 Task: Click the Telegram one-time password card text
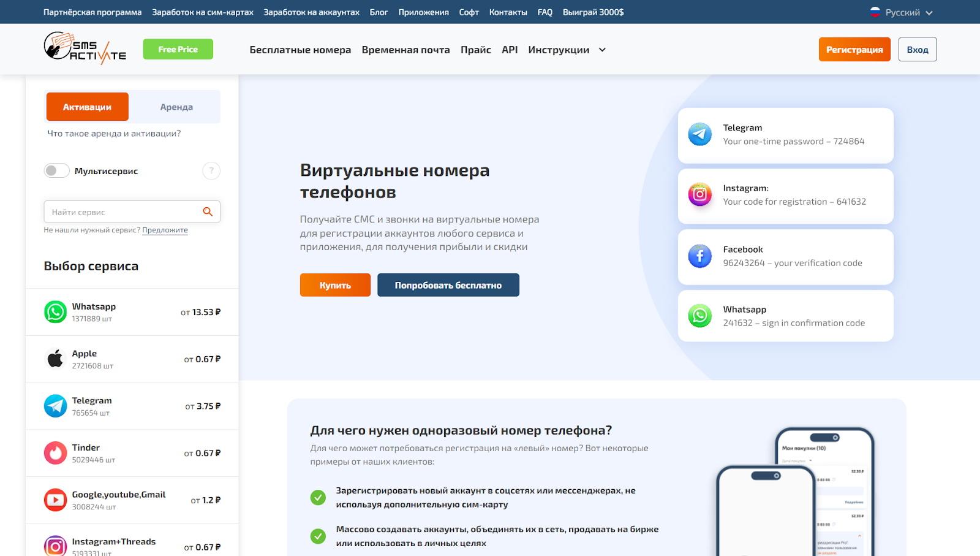click(x=794, y=141)
